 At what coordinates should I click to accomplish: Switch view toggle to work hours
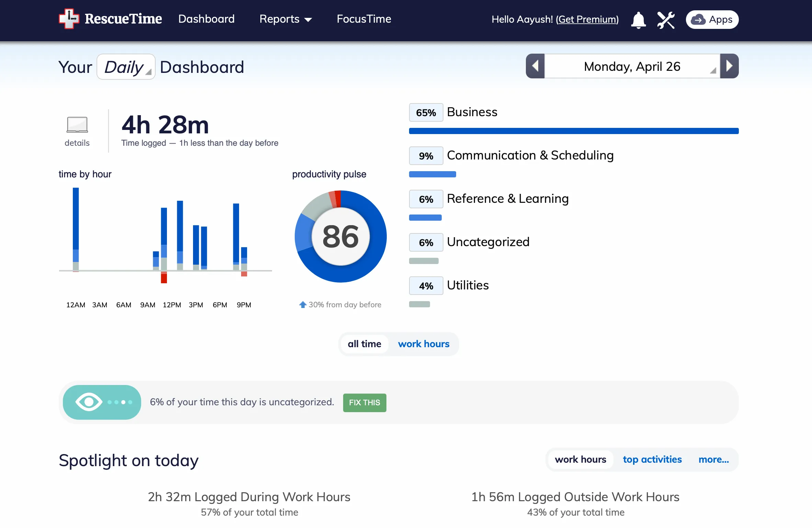(x=424, y=344)
